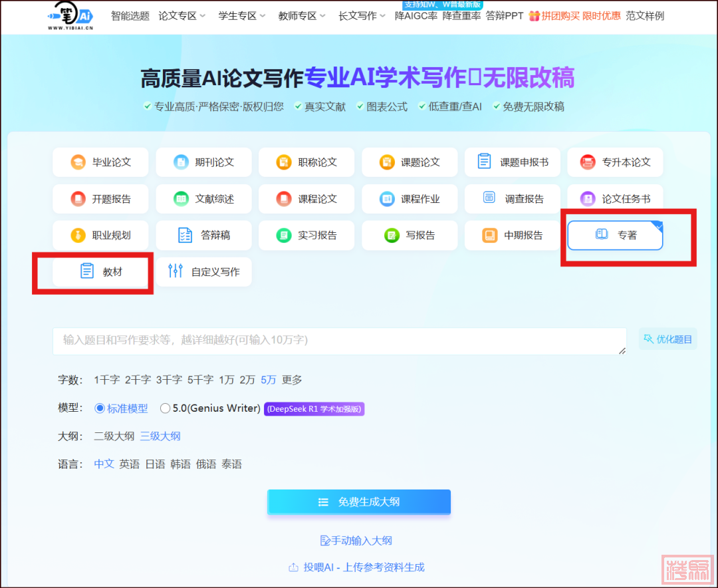Go to 答辩PPT in navigation bar
Viewport: 718px width, 588px height.
click(505, 16)
